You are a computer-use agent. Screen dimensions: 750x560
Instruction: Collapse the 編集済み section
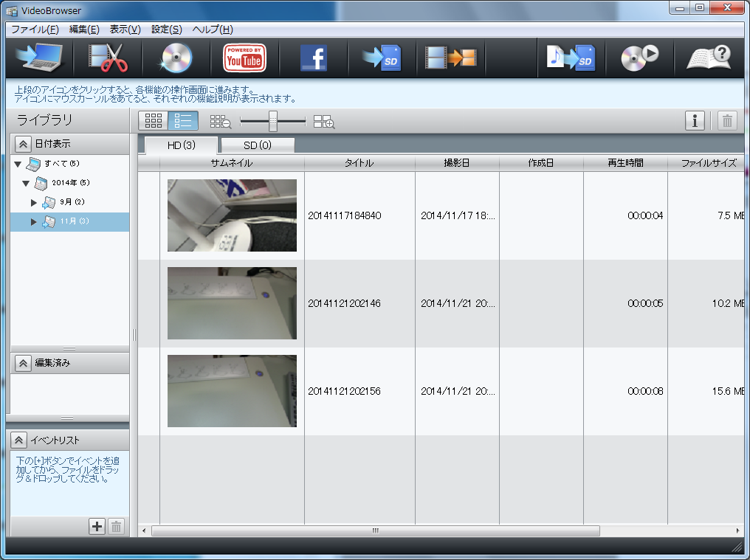pos(23,363)
